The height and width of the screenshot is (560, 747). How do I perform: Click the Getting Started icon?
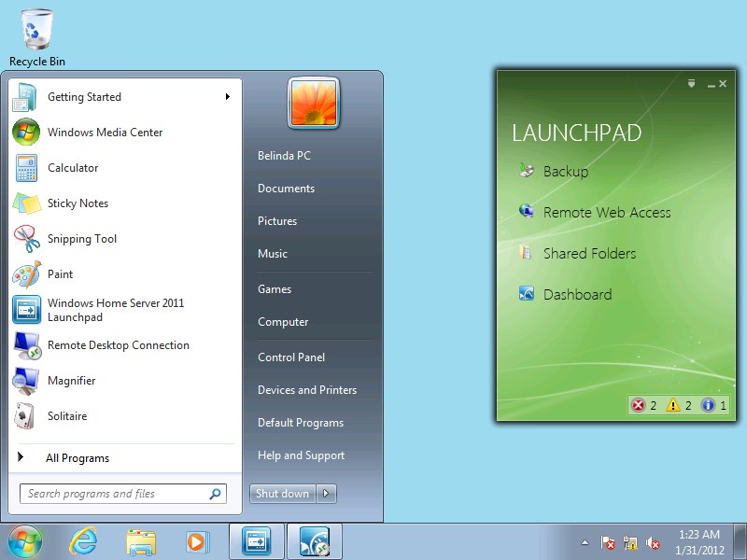point(25,97)
